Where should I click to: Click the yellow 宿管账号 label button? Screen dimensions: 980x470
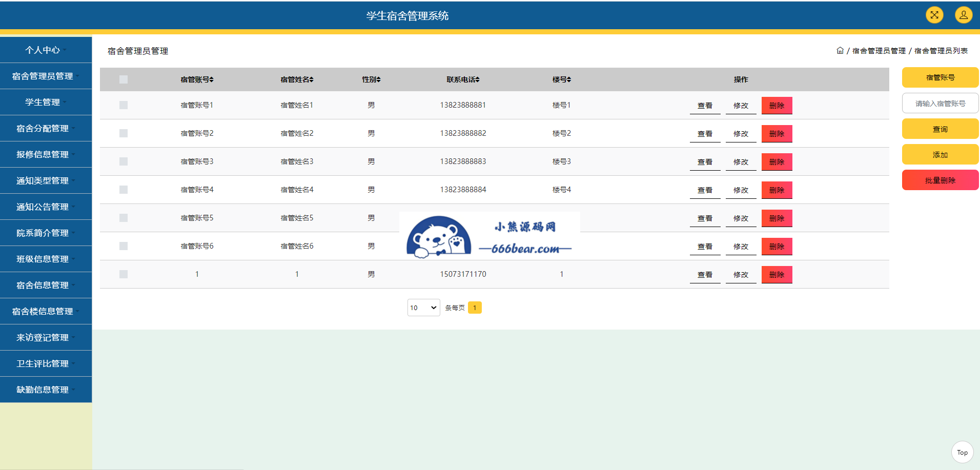[x=940, y=77]
